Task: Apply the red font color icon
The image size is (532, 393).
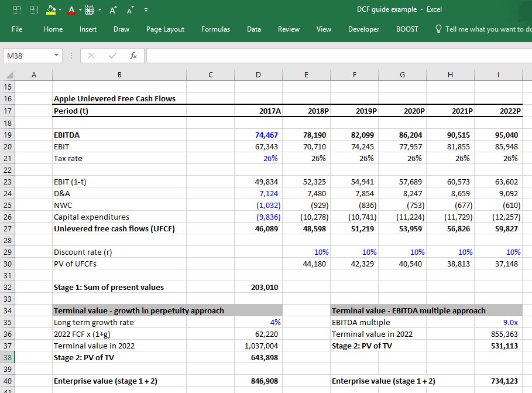Action: coord(71,10)
